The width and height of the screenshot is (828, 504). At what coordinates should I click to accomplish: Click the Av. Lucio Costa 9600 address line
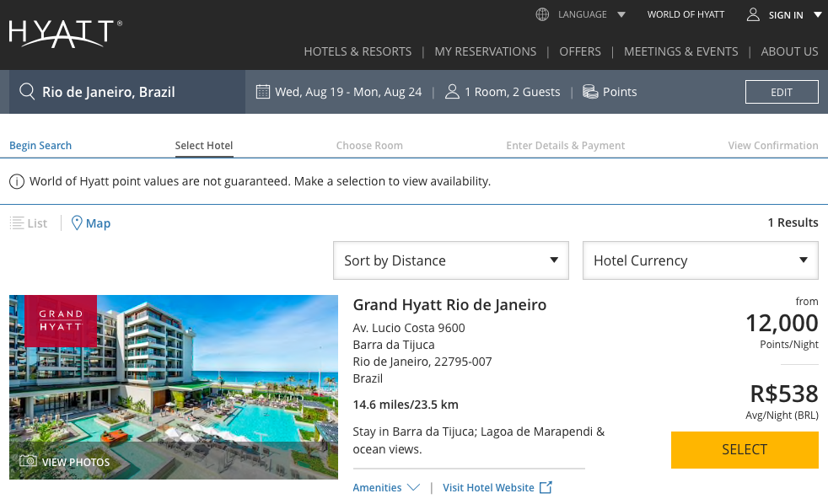409,328
